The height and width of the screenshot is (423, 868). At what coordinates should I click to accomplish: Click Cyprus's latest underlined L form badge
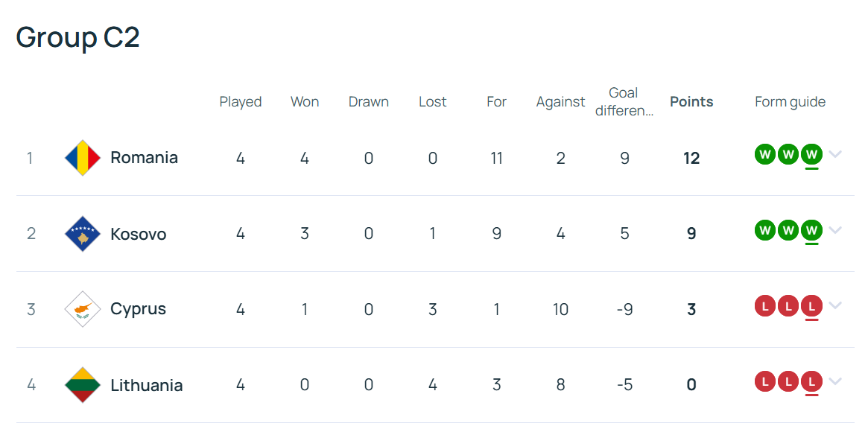[811, 305]
